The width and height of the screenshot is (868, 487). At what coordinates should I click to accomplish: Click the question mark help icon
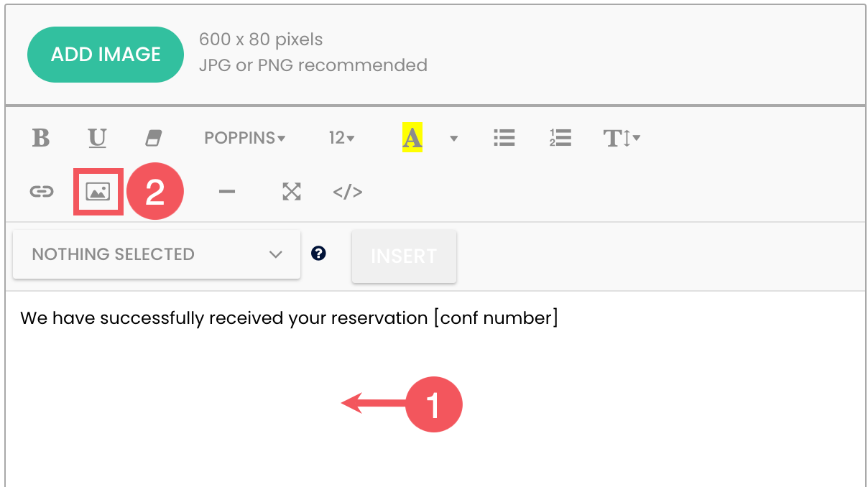coord(319,253)
